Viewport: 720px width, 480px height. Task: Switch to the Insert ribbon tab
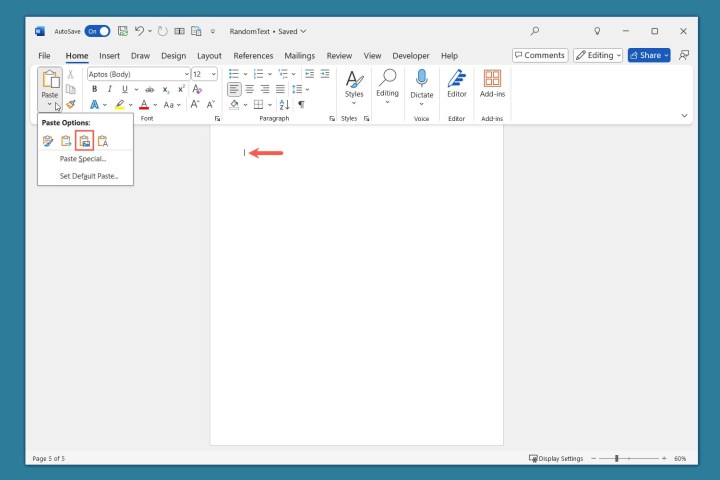click(x=109, y=56)
